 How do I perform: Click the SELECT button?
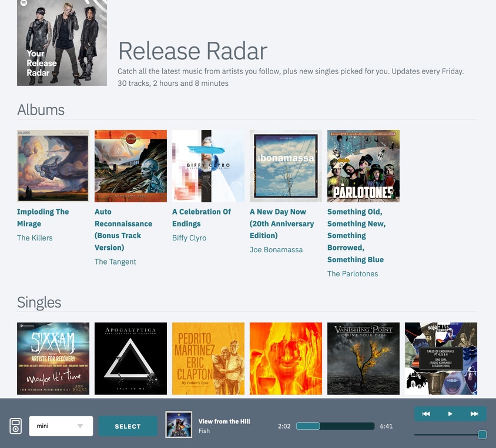click(x=128, y=426)
